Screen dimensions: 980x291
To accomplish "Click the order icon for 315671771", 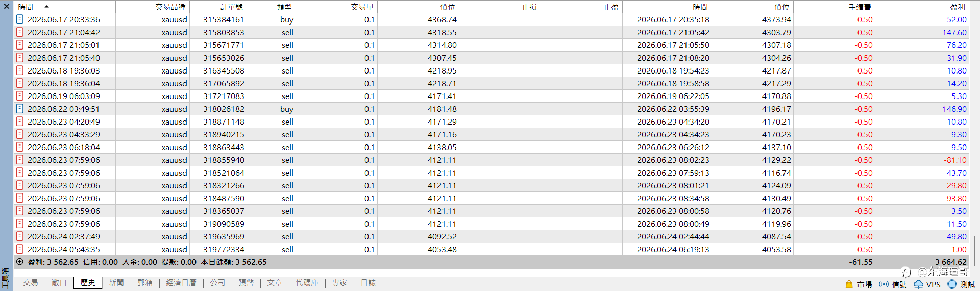I will 19,45.
